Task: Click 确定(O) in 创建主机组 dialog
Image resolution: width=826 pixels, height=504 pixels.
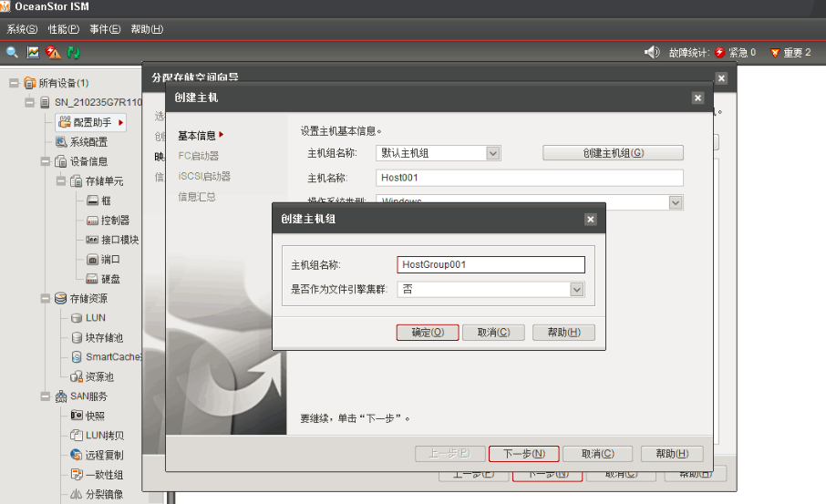Action: pos(428,333)
